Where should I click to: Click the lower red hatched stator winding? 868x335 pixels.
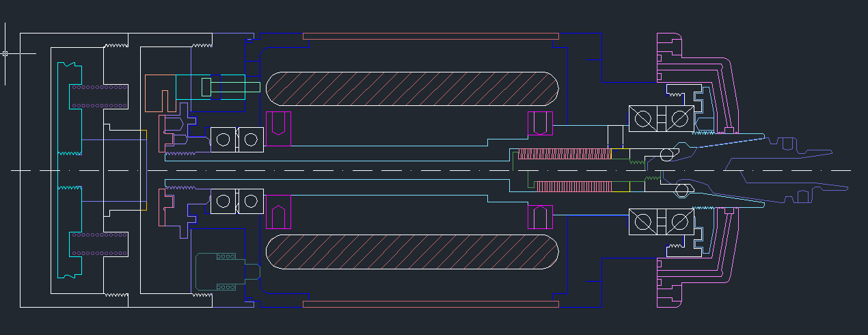coord(412,253)
